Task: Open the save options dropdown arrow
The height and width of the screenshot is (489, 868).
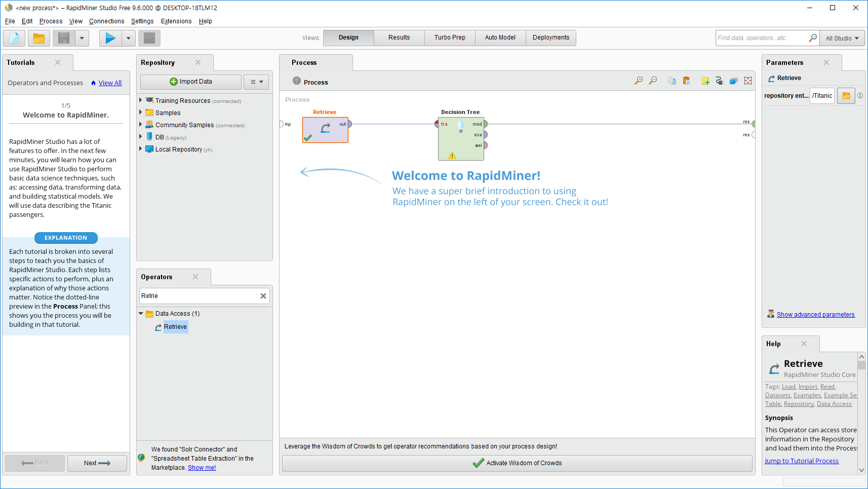Action: 82,38
